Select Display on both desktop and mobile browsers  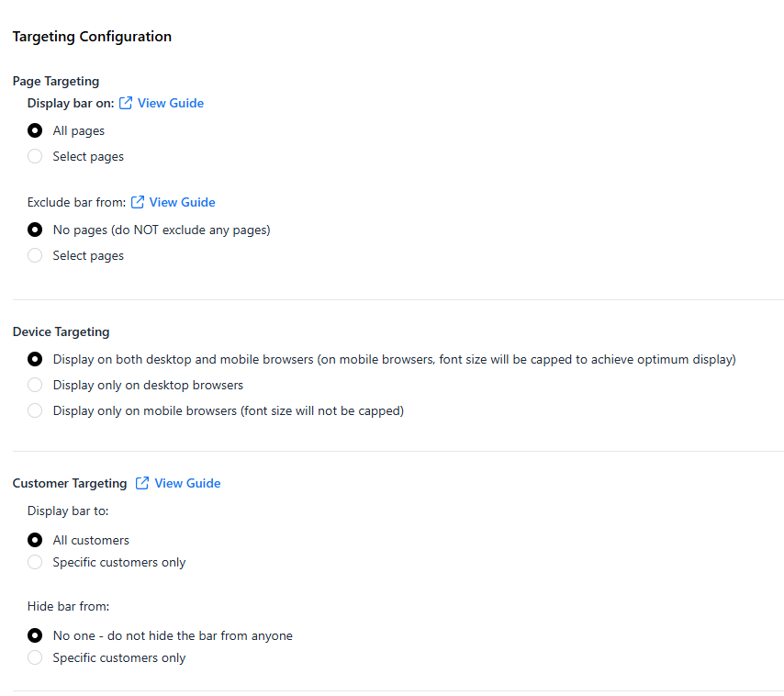(35, 360)
